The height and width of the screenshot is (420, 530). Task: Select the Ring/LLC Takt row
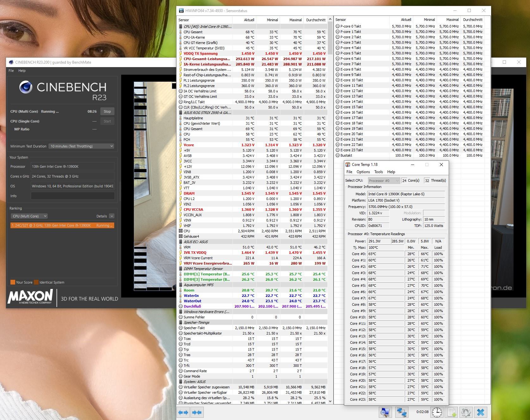pos(252,102)
